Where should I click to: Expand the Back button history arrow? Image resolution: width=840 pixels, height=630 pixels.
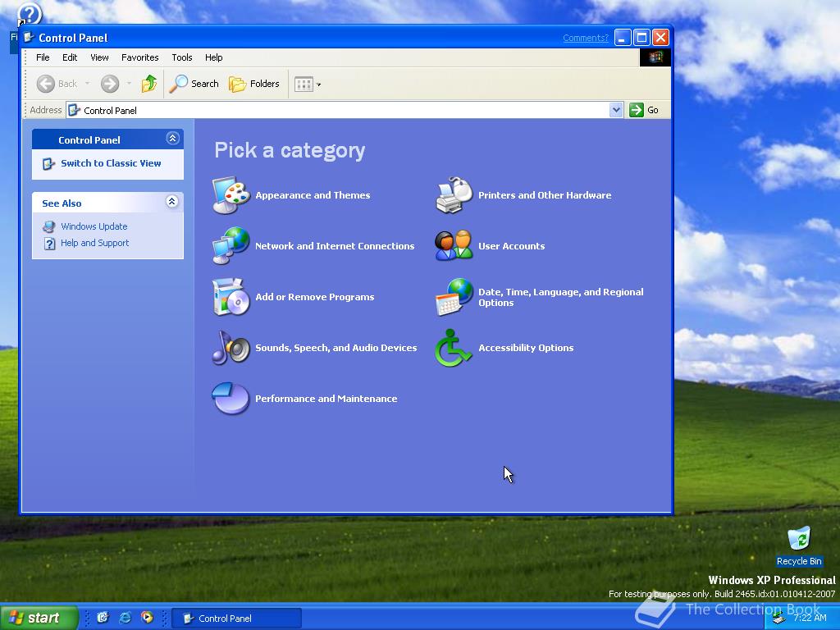click(87, 84)
